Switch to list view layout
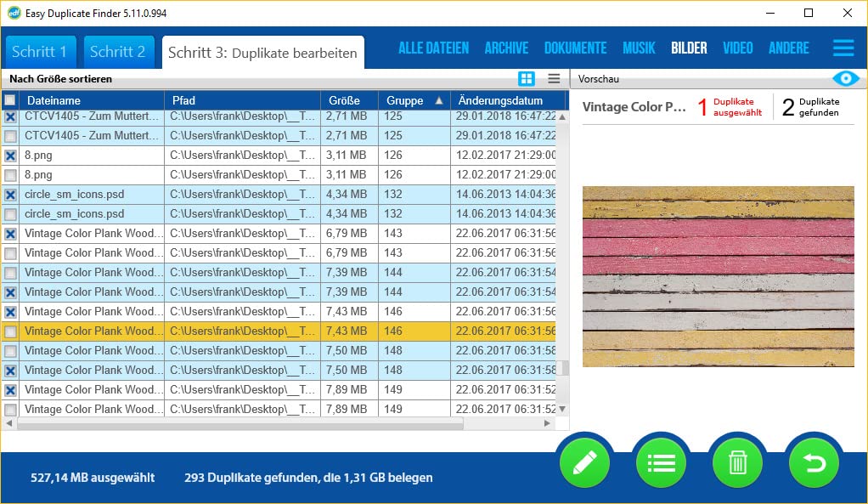 tap(554, 79)
